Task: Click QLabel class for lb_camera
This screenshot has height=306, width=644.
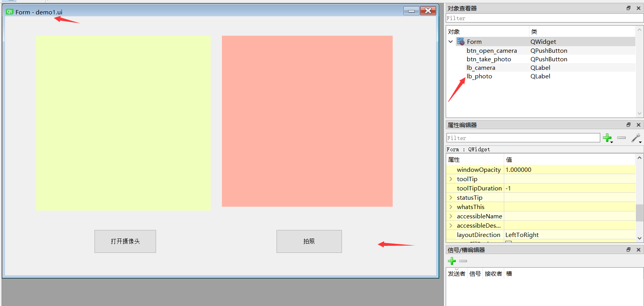Action: [x=540, y=67]
